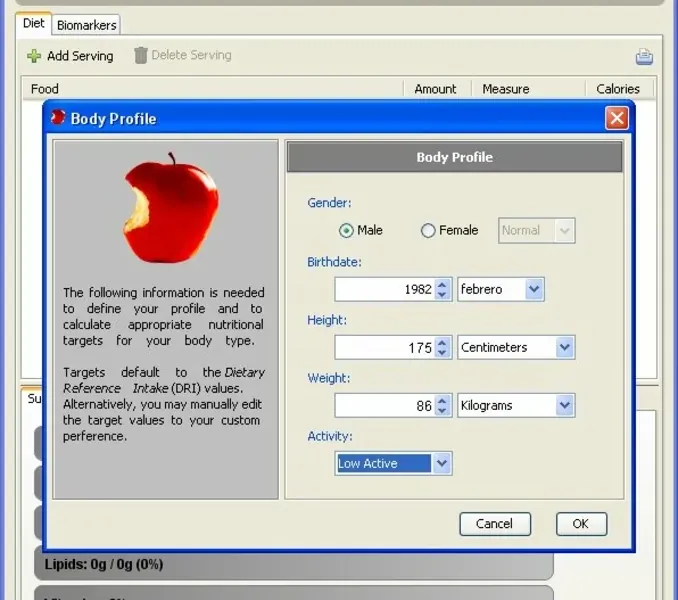Click the Amount column header
This screenshot has width=678, height=600.
(435, 89)
